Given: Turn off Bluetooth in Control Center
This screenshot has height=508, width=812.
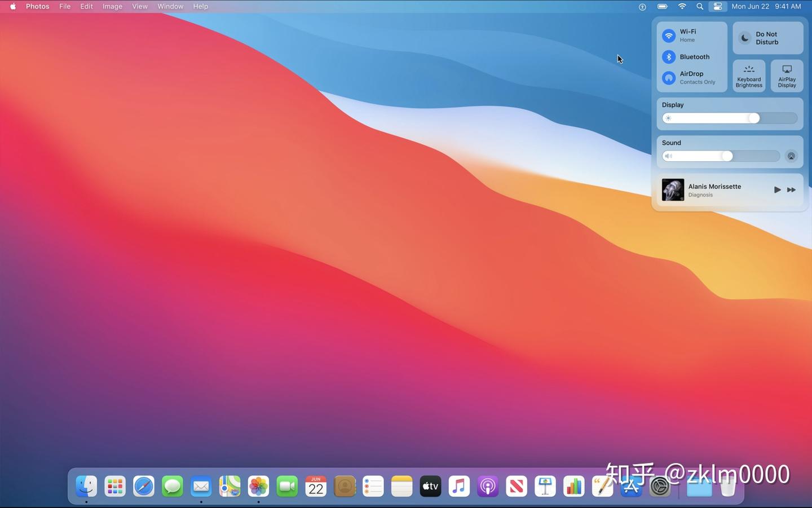Looking at the screenshot, I should [x=669, y=56].
